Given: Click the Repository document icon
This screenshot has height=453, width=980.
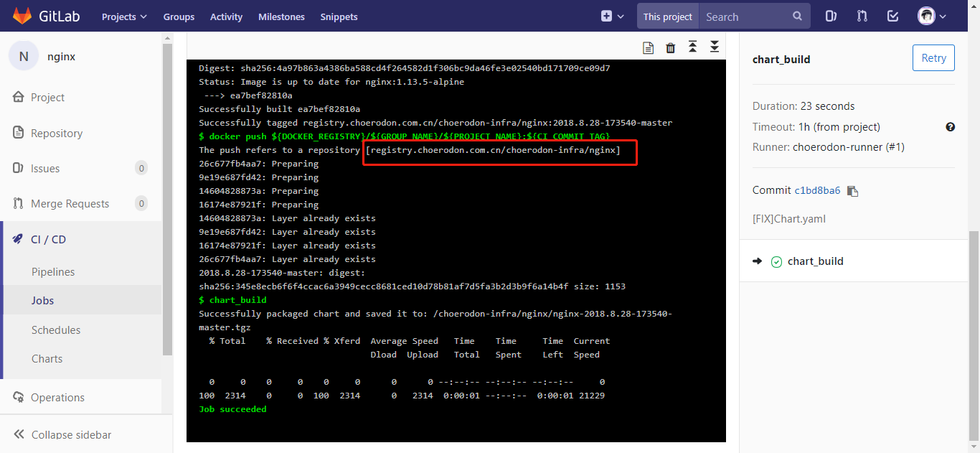Looking at the screenshot, I should click(x=19, y=133).
